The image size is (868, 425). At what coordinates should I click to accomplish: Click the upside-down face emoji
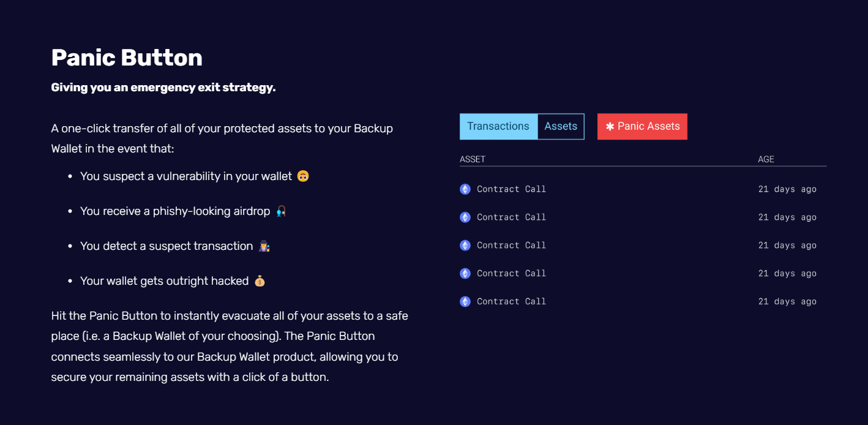302,176
